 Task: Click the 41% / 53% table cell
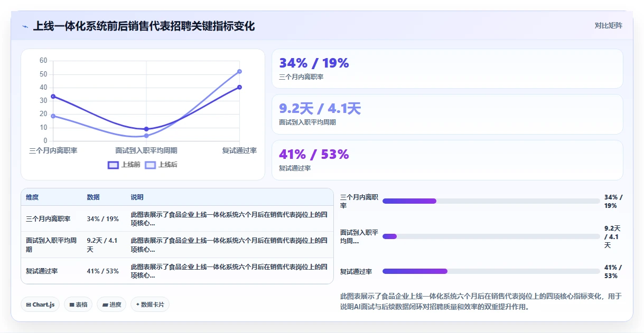102,271
